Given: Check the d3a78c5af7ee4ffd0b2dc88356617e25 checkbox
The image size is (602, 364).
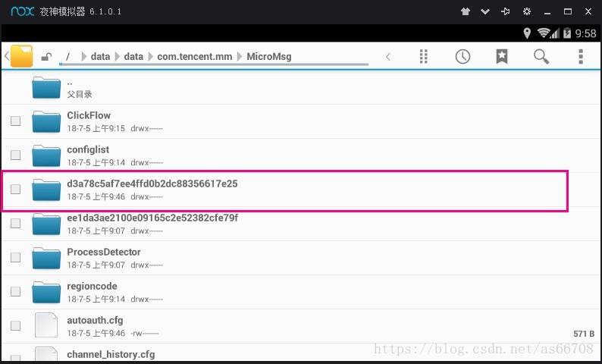Looking at the screenshot, I should tap(15, 189).
